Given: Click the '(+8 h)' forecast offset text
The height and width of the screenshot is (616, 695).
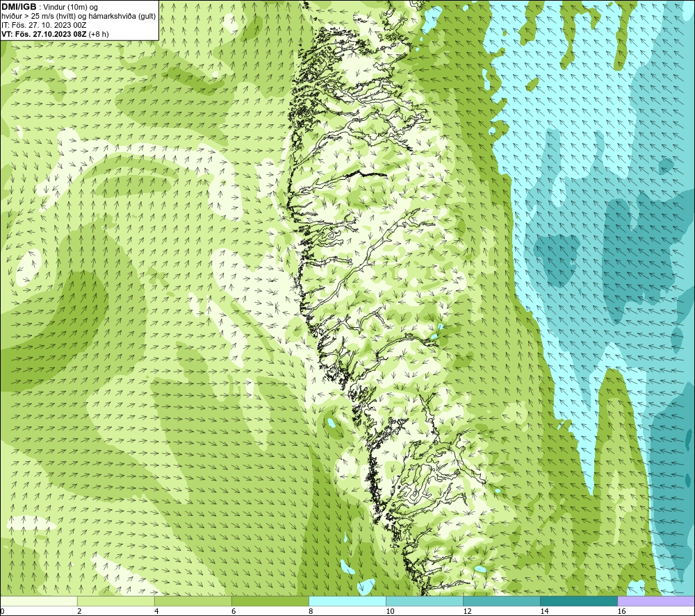Looking at the screenshot, I should 99,34.
